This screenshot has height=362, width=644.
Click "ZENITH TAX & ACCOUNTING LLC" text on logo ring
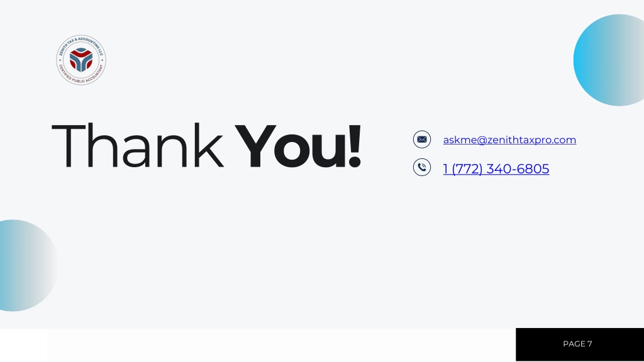point(81,43)
